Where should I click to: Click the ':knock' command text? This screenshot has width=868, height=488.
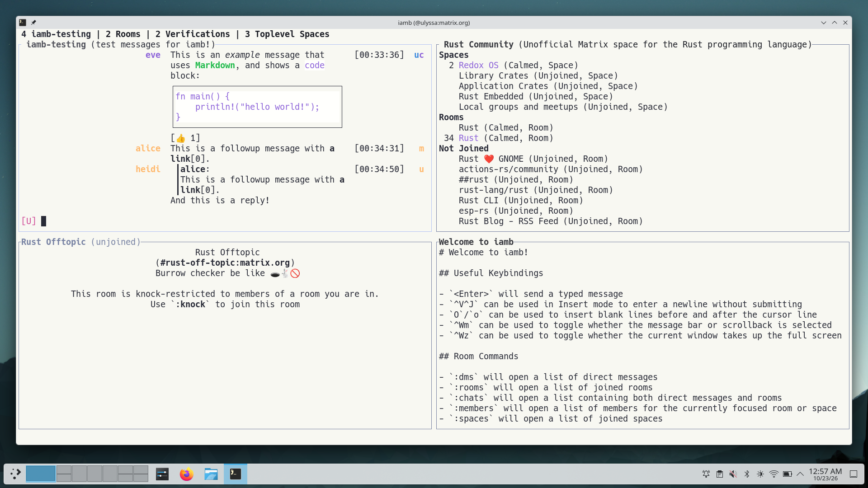[190, 305]
